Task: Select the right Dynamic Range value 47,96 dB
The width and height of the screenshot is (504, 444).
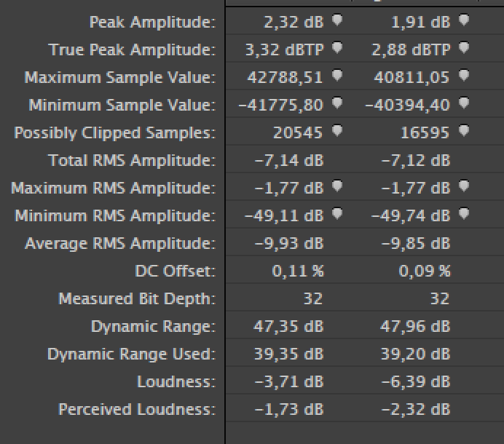Action: pyautogui.click(x=414, y=326)
